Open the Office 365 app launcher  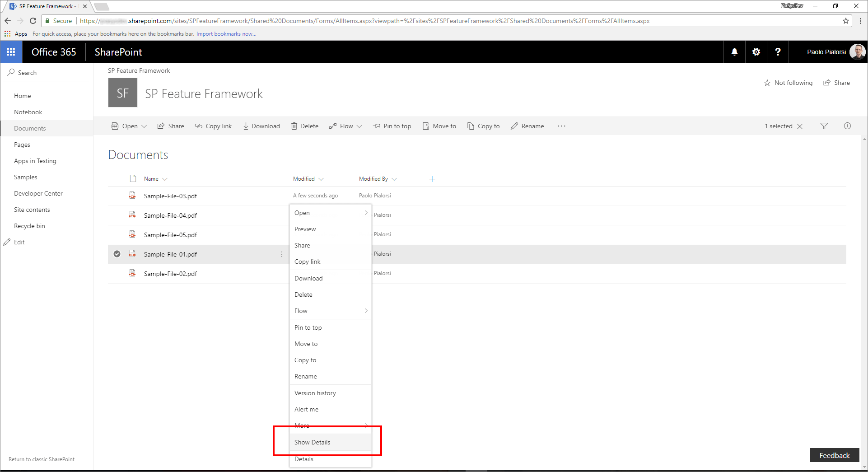[11, 51]
